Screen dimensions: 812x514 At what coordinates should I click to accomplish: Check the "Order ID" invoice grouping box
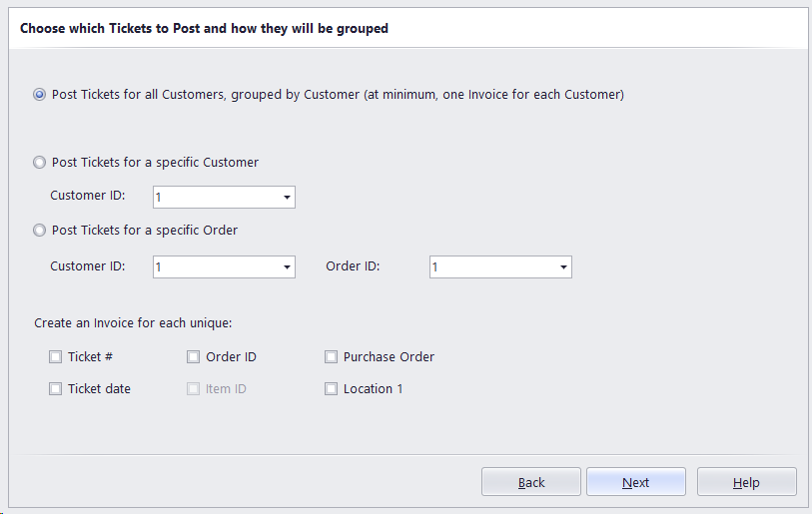(x=194, y=356)
